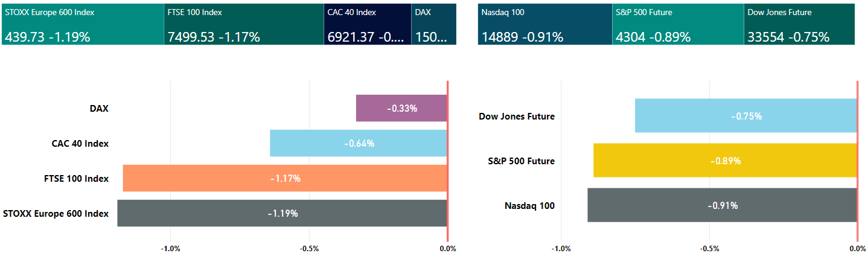Select the STOXX Europe 600 Index card
Viewport: 868px width, 256px height.
tap(83, 24)
